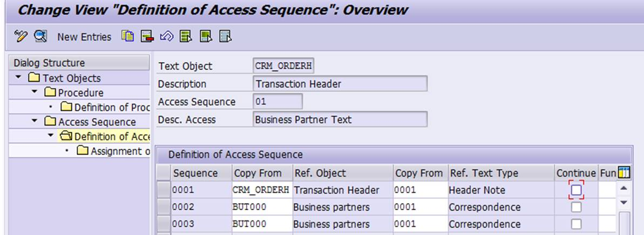This screenshot has width=644, height=235.
Task: Collapse the Text Objects tree node
Action: (18, 77)
